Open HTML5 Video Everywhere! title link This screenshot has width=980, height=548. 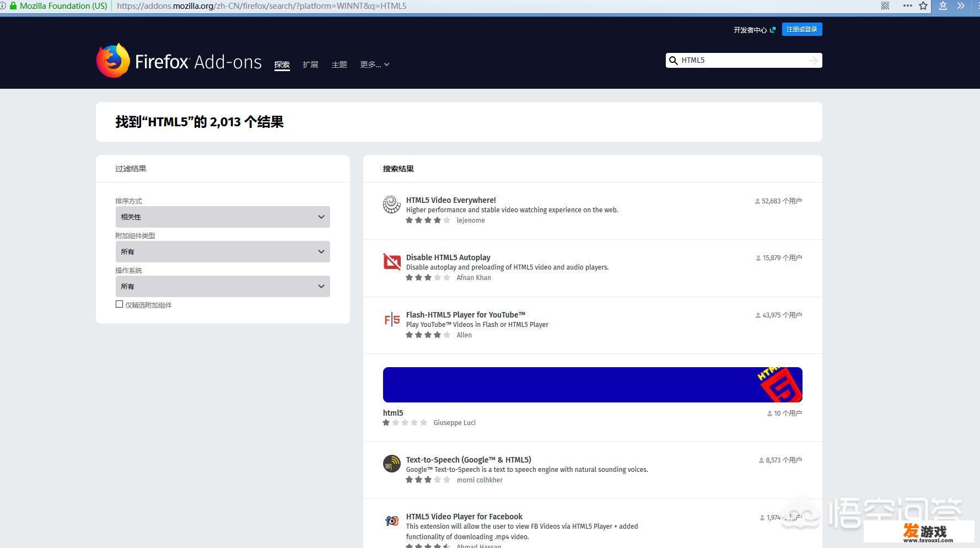pyautogui.click(x=451, y=200)
